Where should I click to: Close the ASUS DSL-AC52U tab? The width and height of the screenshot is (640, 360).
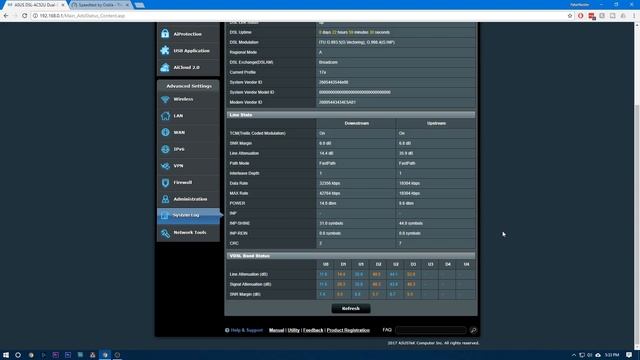[x=62, y=5]
